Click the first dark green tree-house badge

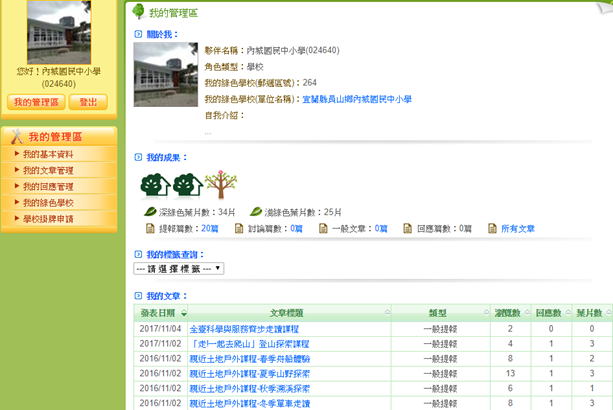click(x=154, y=185)
